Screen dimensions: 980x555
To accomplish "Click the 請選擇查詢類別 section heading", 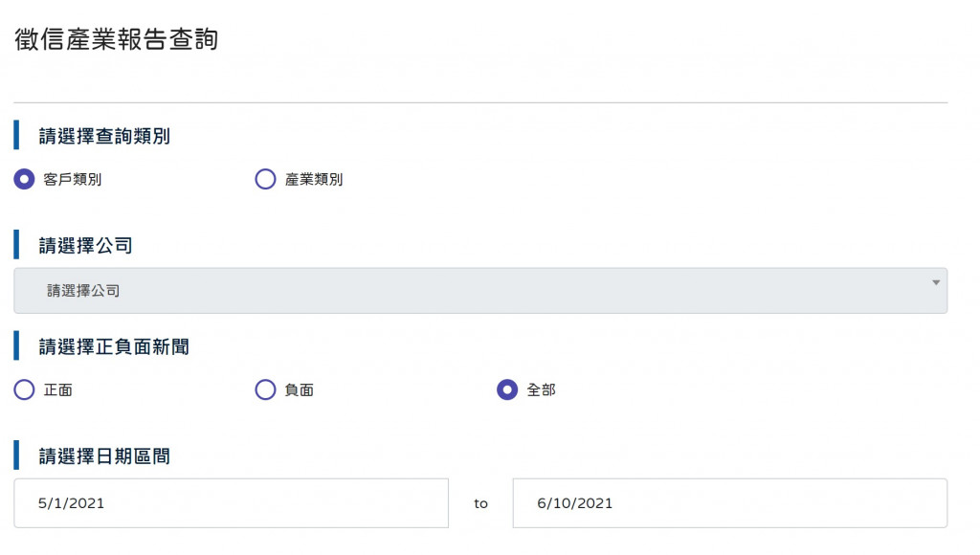I will pos(104,136).
